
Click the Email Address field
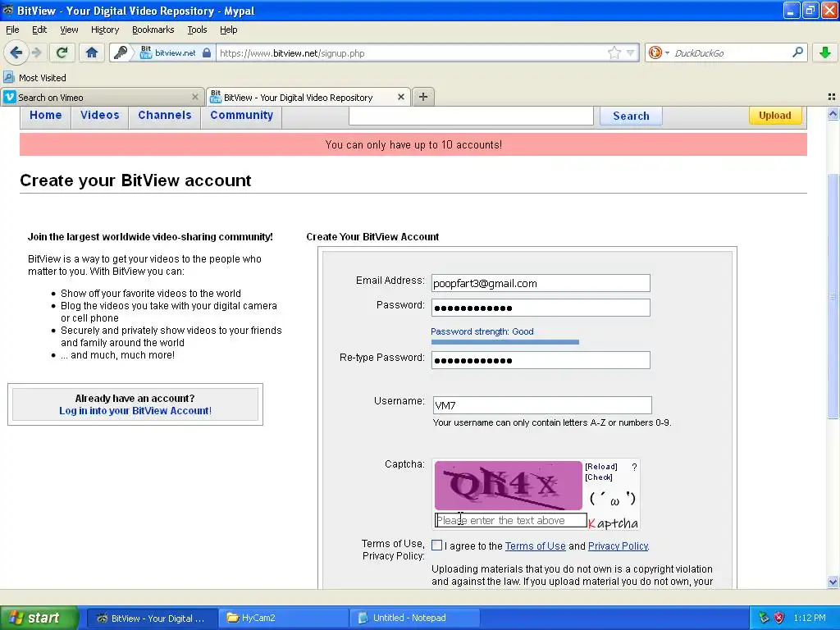(x=541, y=283)
